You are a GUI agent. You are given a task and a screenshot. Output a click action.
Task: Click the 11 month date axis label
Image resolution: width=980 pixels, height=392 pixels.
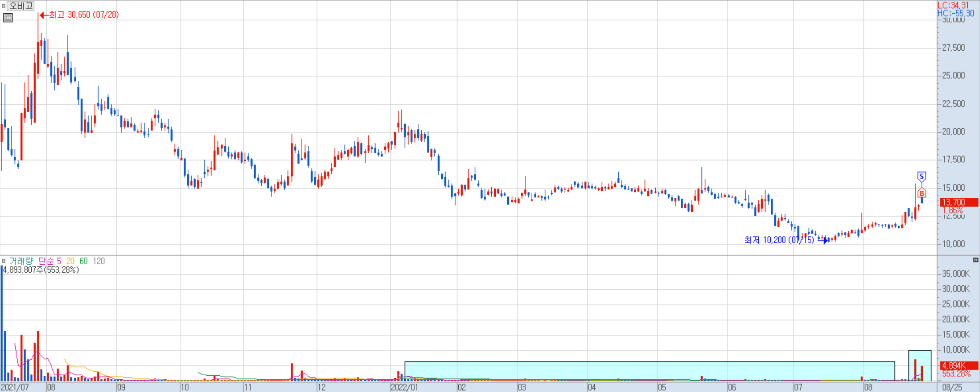point(248,387)
